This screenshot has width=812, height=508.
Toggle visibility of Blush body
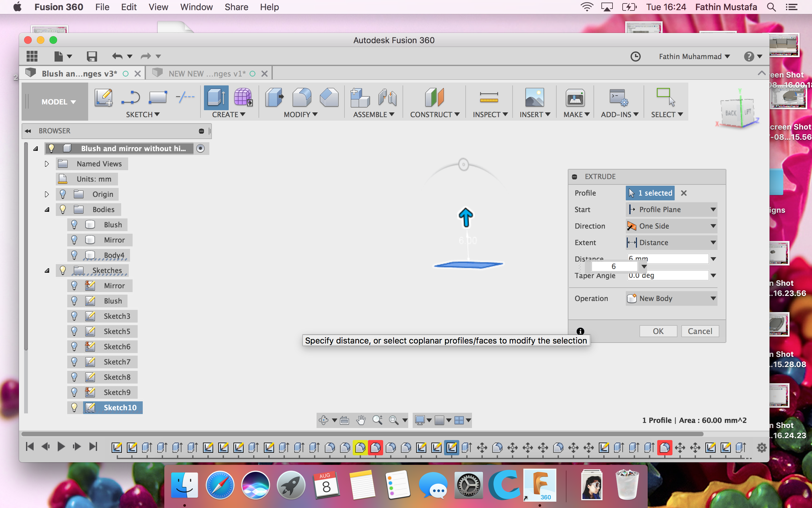[x=74, y=224]
